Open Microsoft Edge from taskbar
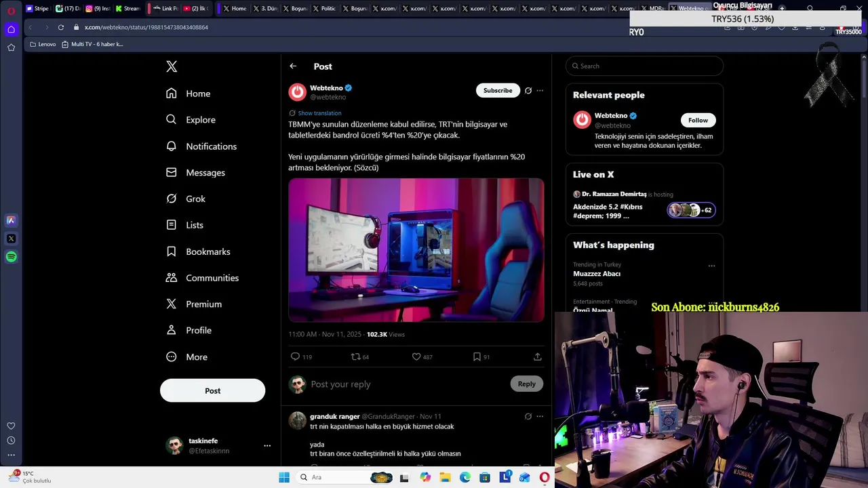This screenshot has height=488, width=868. click(x=465, y=478)
